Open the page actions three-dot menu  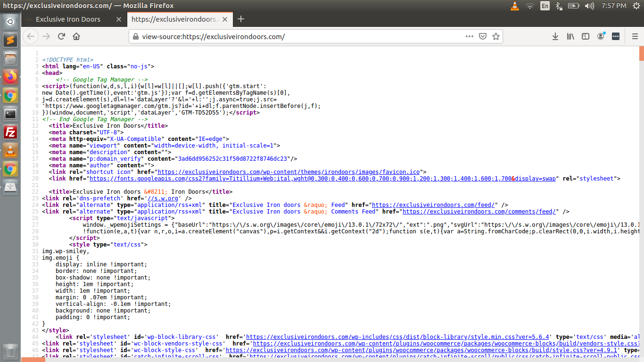[x=470, y=36]
